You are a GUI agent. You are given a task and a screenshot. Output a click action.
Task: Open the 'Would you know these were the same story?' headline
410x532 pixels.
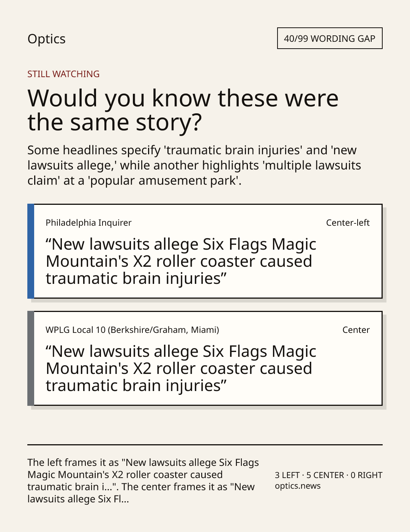[183, 110]
